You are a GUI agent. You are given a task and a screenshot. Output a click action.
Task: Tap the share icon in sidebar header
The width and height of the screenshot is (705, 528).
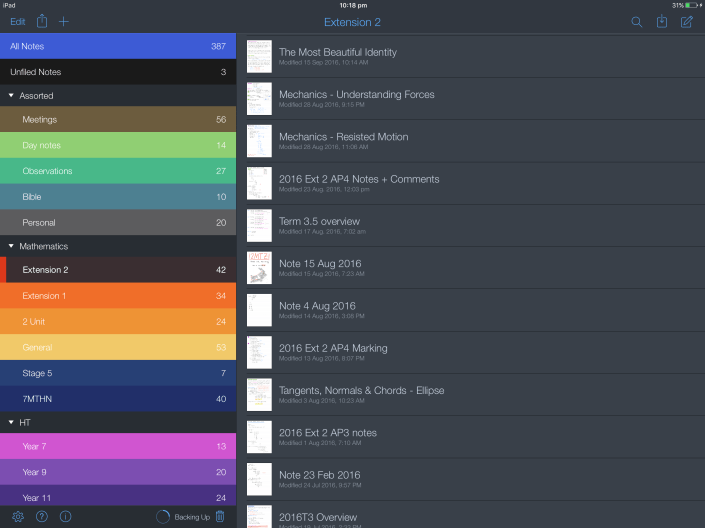click(x=42, y=21)
